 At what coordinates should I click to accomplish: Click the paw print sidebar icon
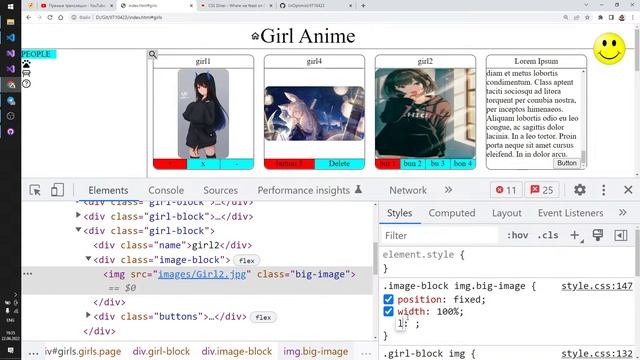[26, 64]
